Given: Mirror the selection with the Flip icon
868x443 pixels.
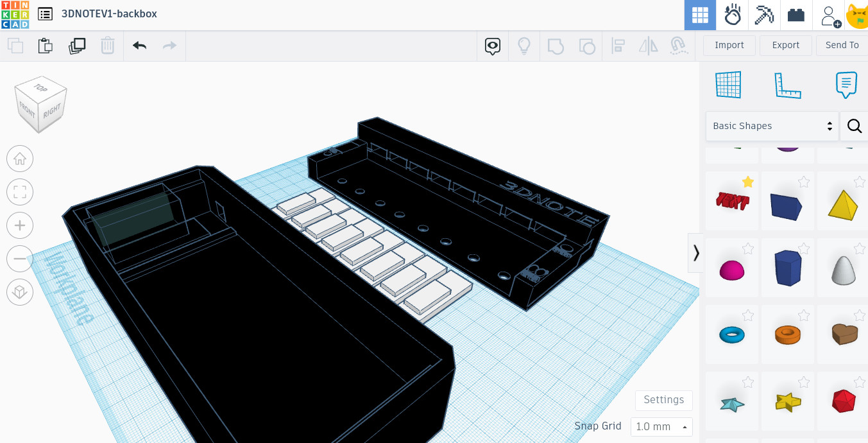Looking at the screenshot, I should click(648, 46).
